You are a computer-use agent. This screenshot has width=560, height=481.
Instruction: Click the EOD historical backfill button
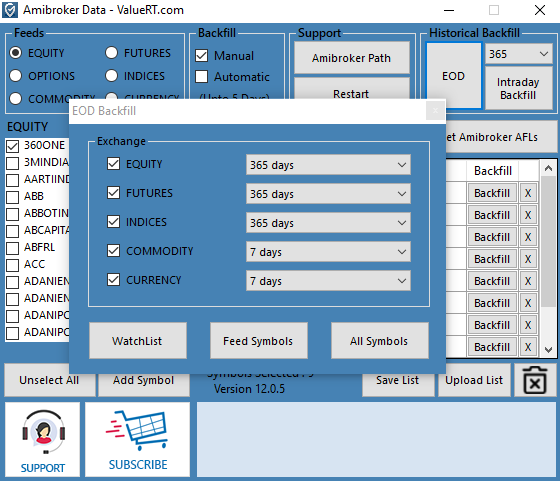coord(454,76)
